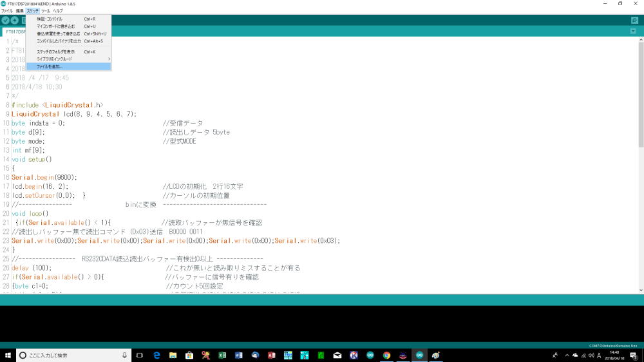Open OneDrive cloud tray icon

[x=575, y=356]
